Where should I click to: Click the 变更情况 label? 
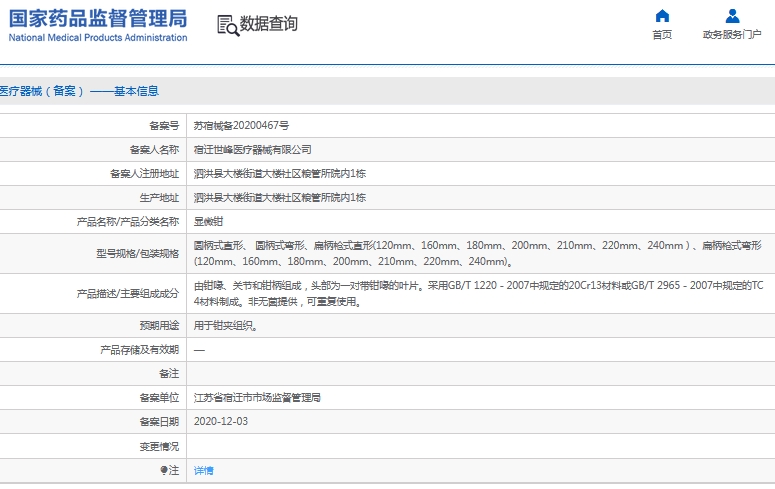point(159,446)
